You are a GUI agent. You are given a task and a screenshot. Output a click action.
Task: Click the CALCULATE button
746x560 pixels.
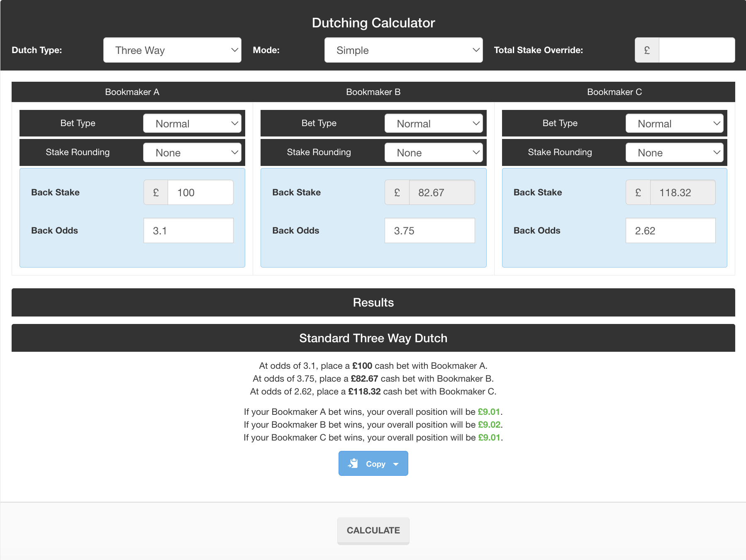(373, 530)
